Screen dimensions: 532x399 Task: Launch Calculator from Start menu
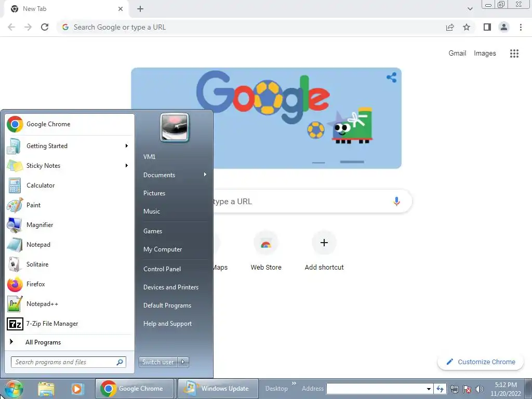coord(70,185)
